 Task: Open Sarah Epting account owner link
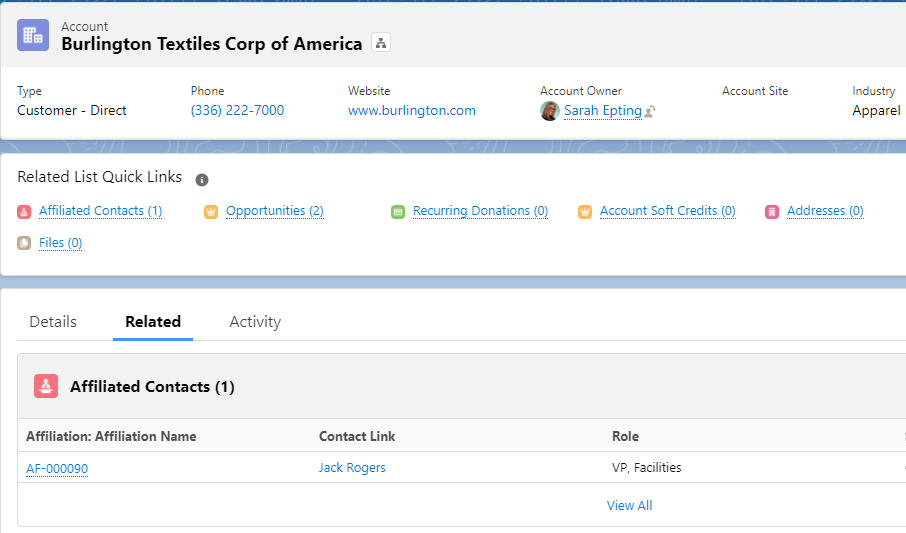click(603, 110)
